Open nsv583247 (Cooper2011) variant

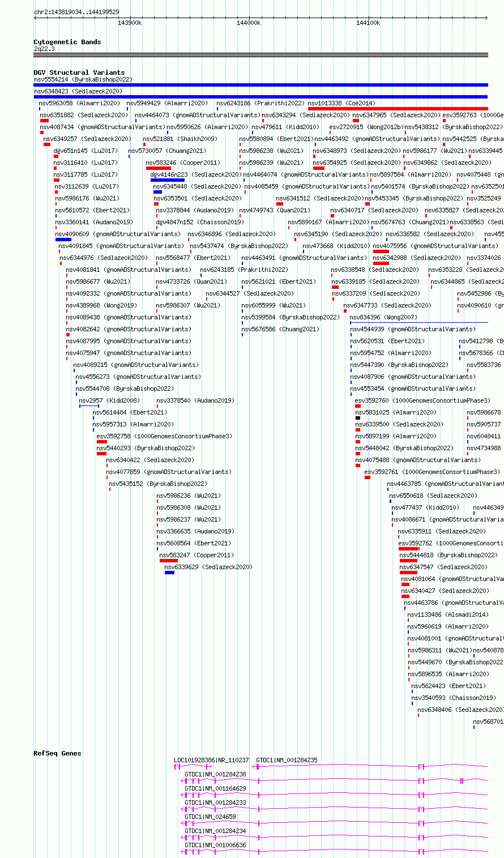click(197, 555)
